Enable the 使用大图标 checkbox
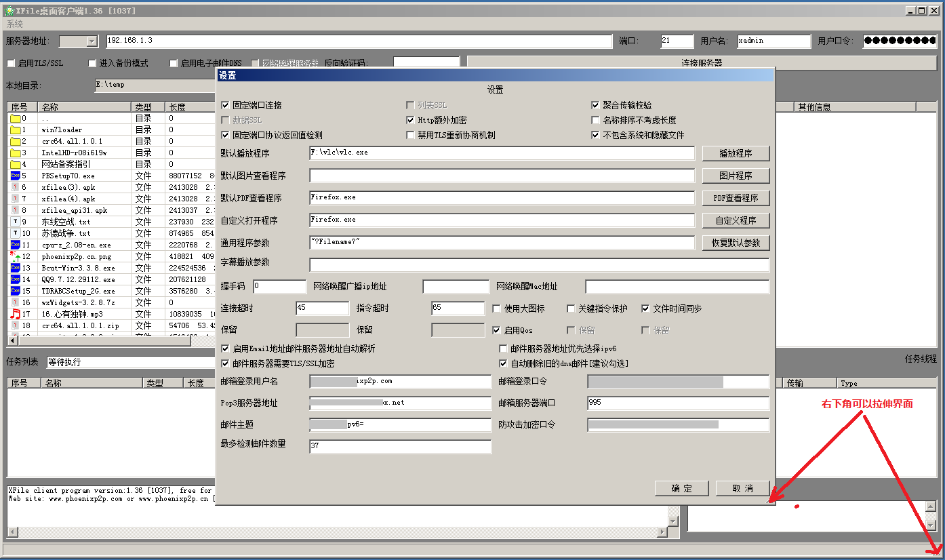This screenshot has width=945, height=560. click(497, 308)
